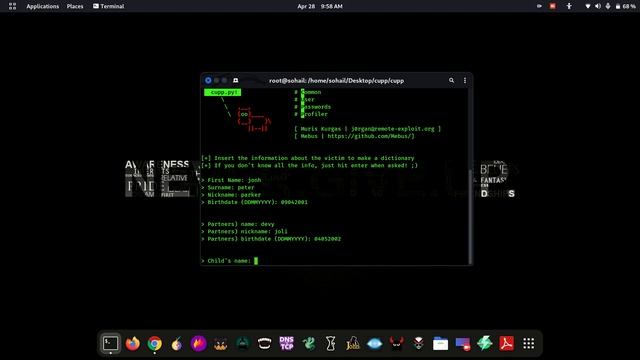This screenshot has height=360, width=640.
Task: Launch Firefox from the dock
Action: point(132,343)
